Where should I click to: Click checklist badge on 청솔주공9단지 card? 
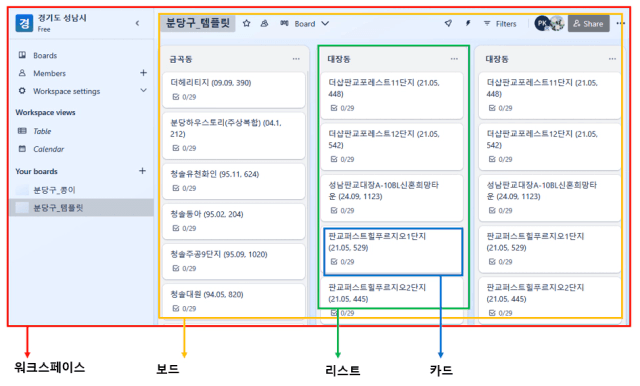click(184, 268)
